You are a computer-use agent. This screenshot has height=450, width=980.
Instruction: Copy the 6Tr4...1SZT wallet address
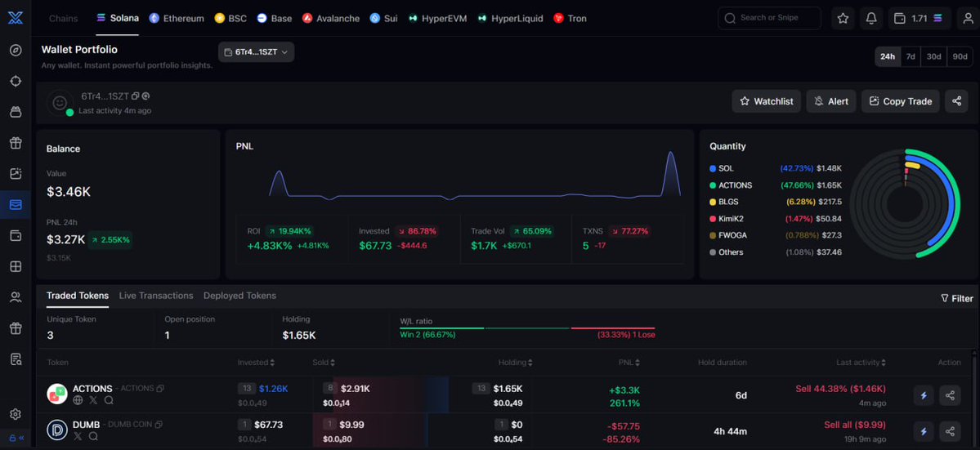[136, 96]
